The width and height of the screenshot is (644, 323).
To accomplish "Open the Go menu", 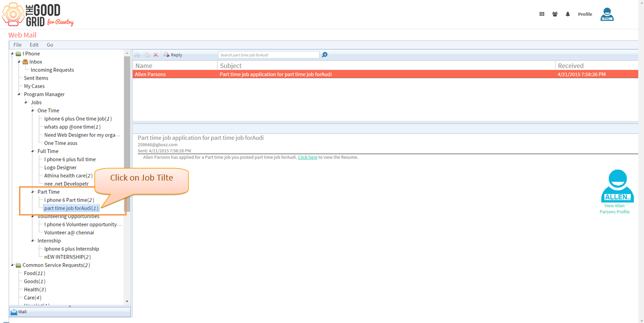I will pyautogui.click(x=50, y=45).
